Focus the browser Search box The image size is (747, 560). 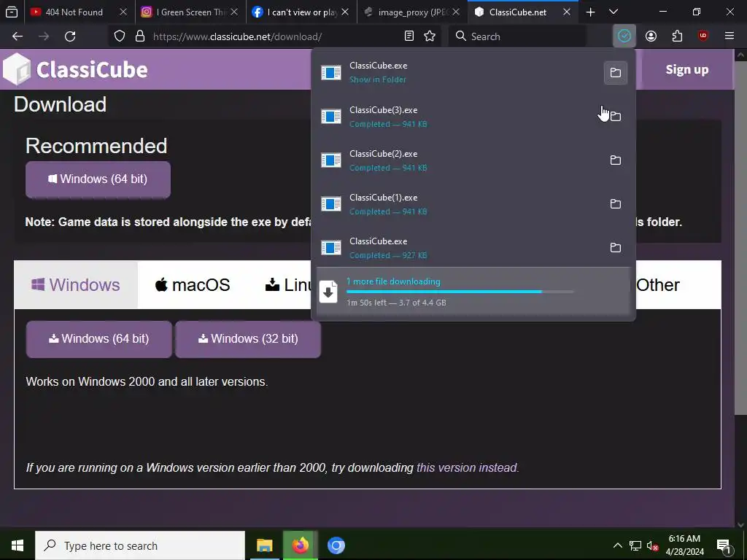[517, 36]
